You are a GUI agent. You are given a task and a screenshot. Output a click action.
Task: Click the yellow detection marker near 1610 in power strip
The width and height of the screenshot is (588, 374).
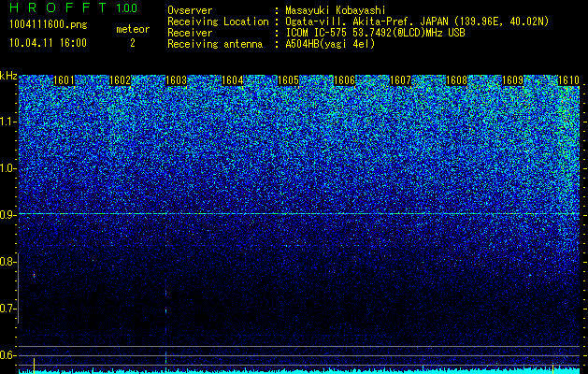click(x=552, y=368)
